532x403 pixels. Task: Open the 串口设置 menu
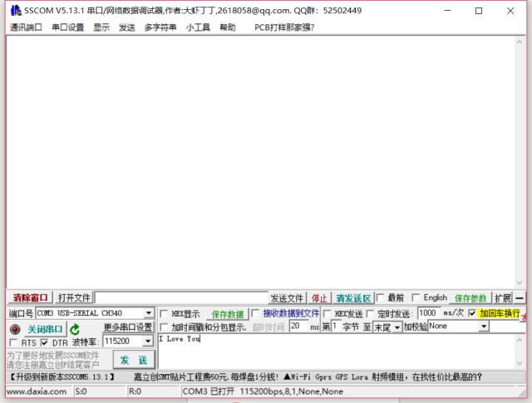pos(67,27)
